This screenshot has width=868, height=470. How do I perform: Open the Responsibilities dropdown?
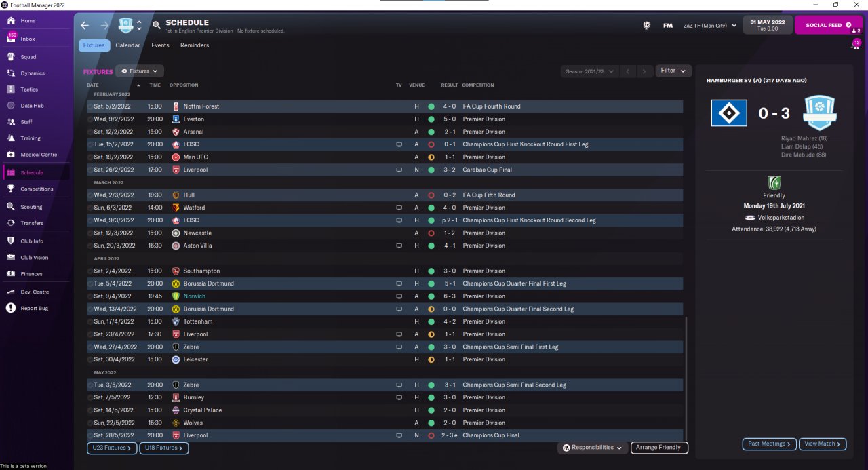tap(593, 448)
